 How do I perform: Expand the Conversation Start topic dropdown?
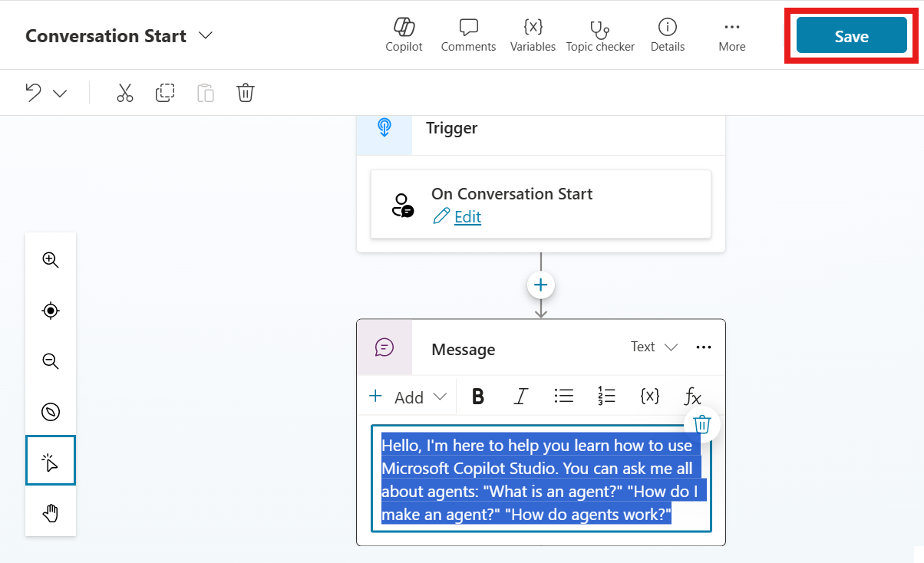[206, 35]
